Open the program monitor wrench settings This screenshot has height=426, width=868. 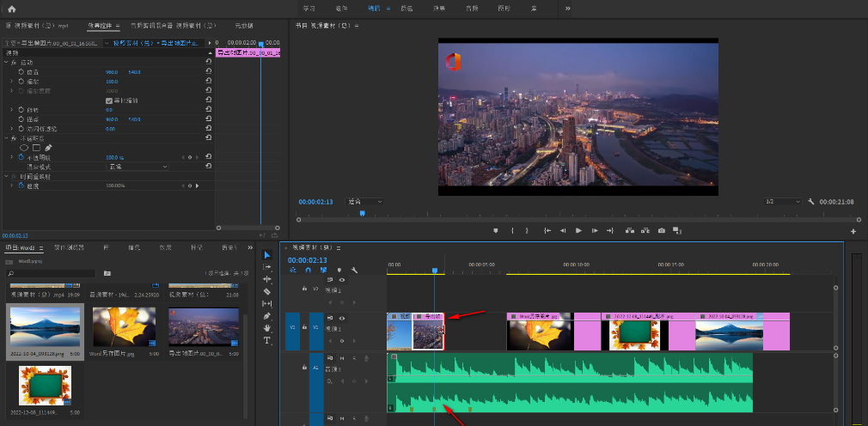[x=811, y=202]
